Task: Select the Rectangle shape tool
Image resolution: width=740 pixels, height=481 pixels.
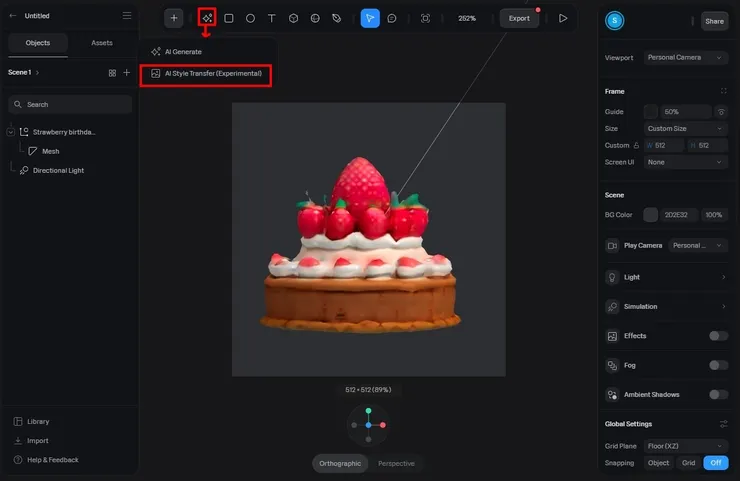Action: pos(229,18)
